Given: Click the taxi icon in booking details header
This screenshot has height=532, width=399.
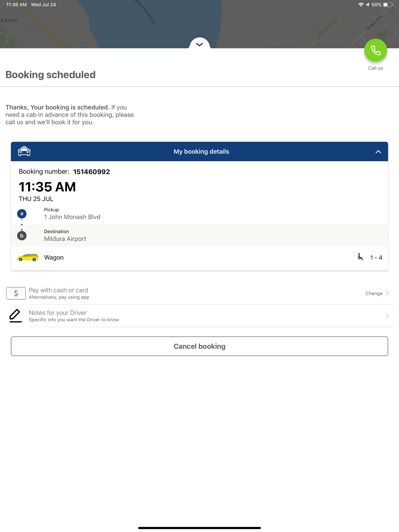Looking at the screenshot, I should coord(24,151).
